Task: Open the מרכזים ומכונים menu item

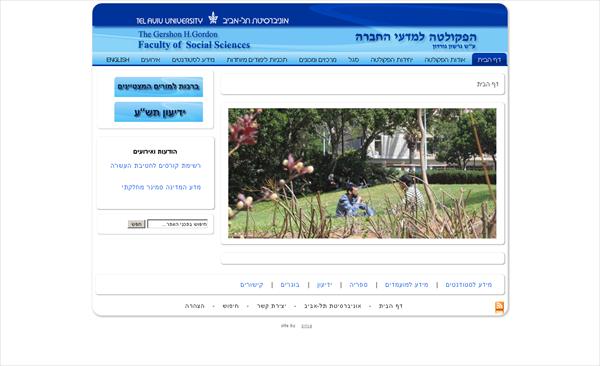Action: coord(318,60)
